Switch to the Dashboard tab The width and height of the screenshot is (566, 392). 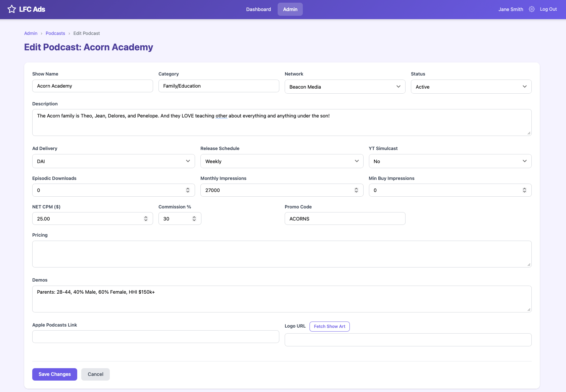pyautogui.click(x=258, y=9)
